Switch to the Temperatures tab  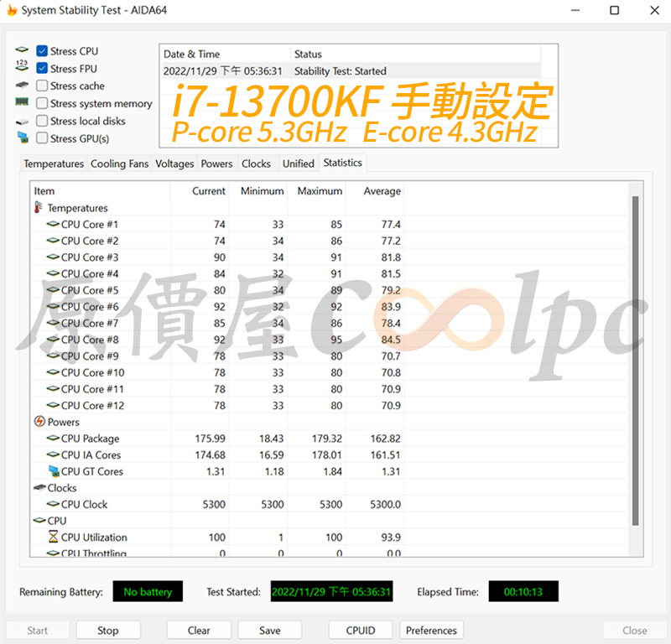pos(54,164)
